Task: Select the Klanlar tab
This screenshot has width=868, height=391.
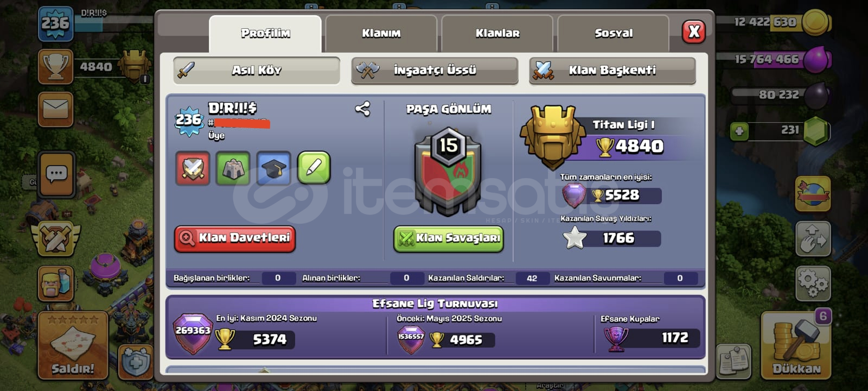Action: pyautogui.click(x=497, y=33)
